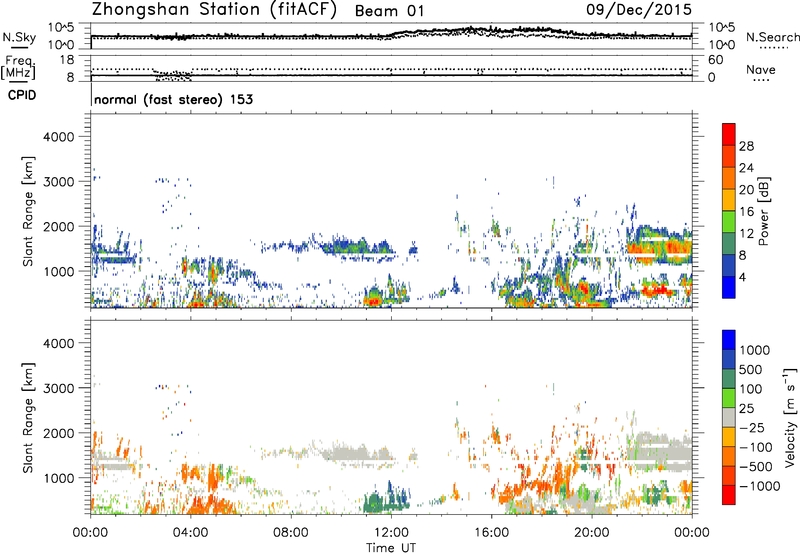Click the "18" tick on frequency axis
800x554 pixels.
[x=67, y=60]
